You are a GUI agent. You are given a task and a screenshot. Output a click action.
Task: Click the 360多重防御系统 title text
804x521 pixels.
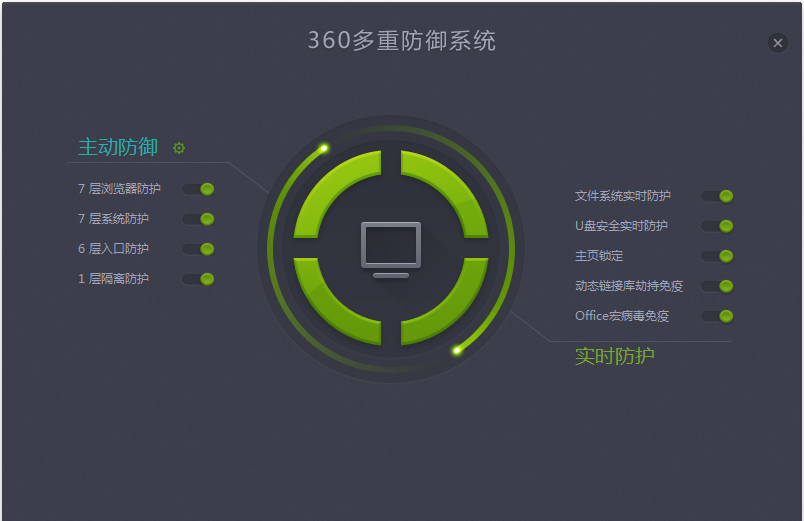tap(402, 41)
